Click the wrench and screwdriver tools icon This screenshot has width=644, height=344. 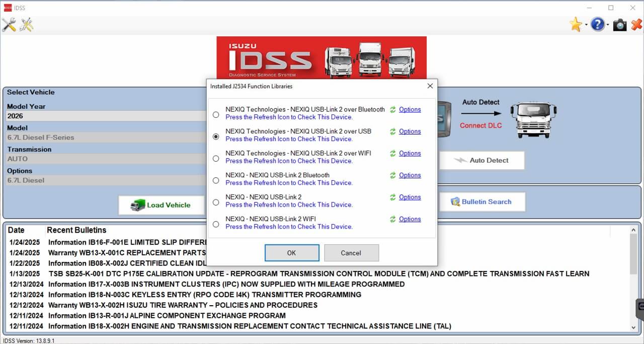[x=9, y=24]
